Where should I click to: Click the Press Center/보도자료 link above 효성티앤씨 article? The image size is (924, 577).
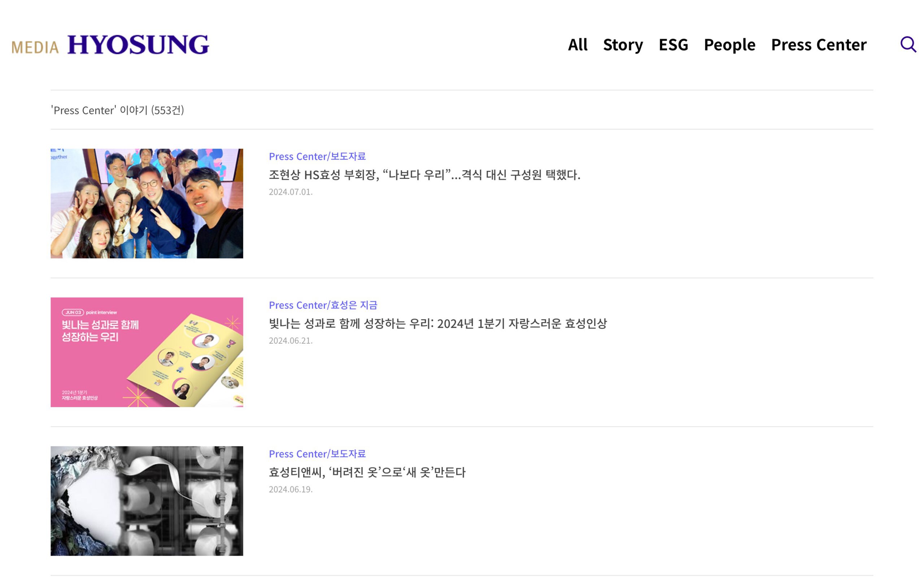[x=317, y=454]
